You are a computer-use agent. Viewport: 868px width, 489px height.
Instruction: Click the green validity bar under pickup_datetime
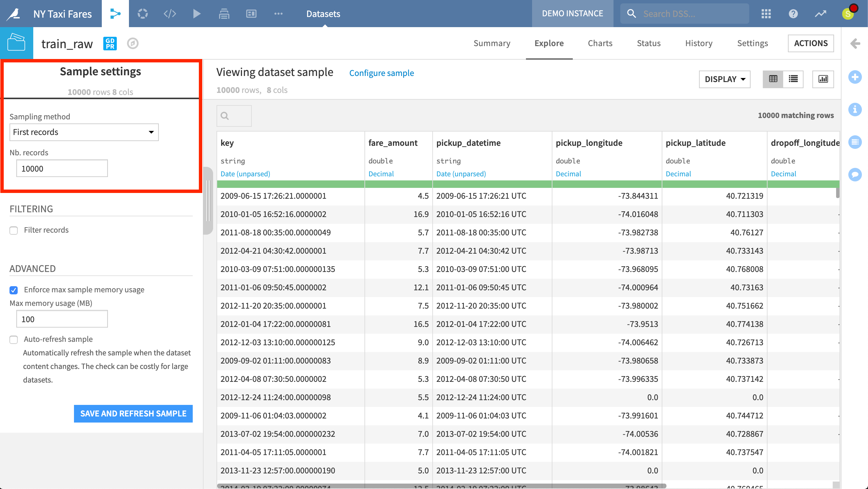[x=492, y=184]
